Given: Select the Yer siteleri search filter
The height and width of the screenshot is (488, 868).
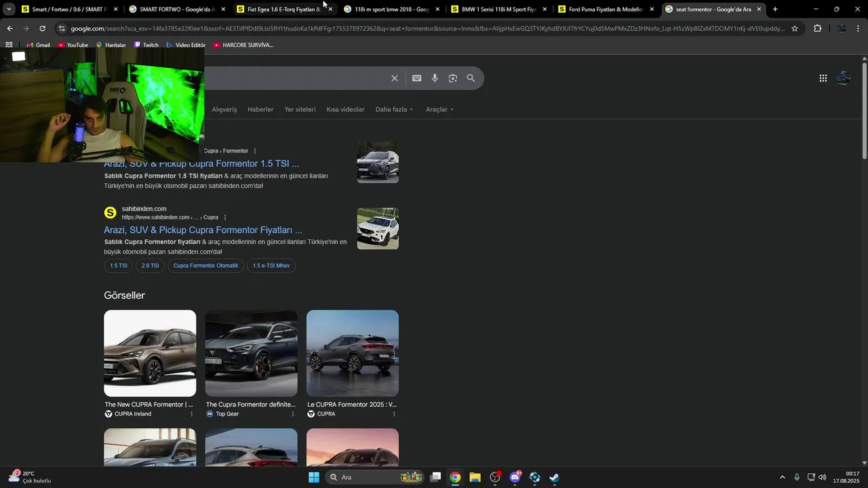Looking at the screenshot, I should pos(300,109).
